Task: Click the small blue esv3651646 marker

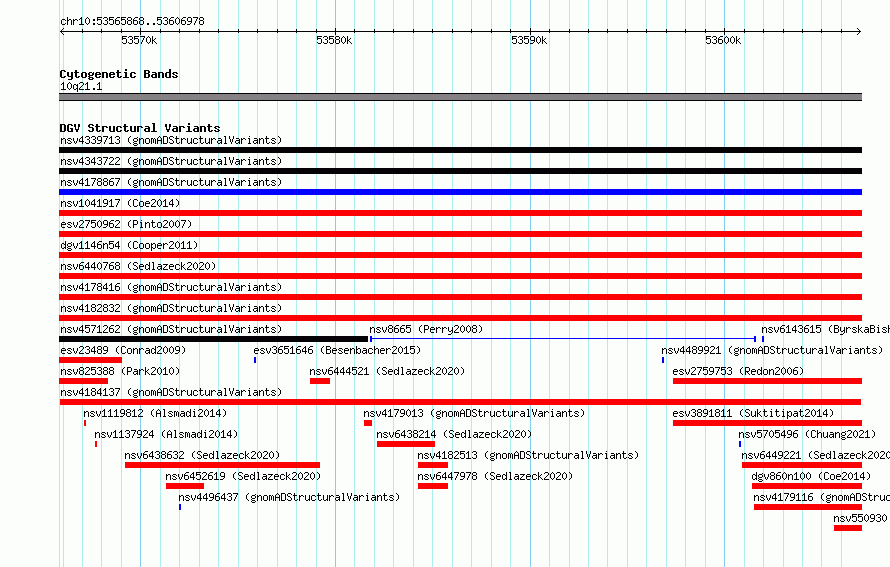Action: (x=255, y=360)
